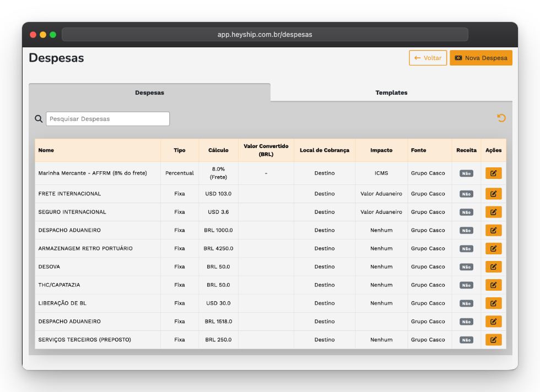Click the browser address bar

click(x=264, y=35)
